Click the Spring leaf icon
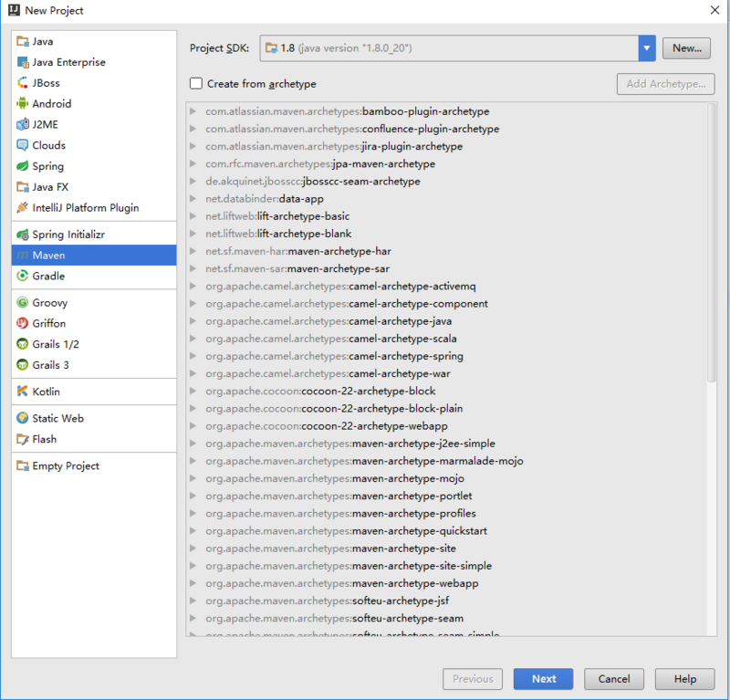 [x=22, y=166]
